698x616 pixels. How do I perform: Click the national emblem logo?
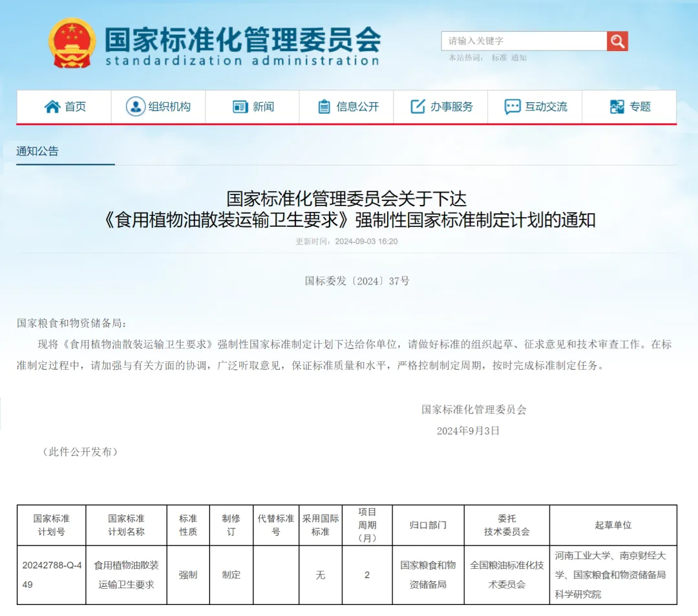(x=72, y=43)
